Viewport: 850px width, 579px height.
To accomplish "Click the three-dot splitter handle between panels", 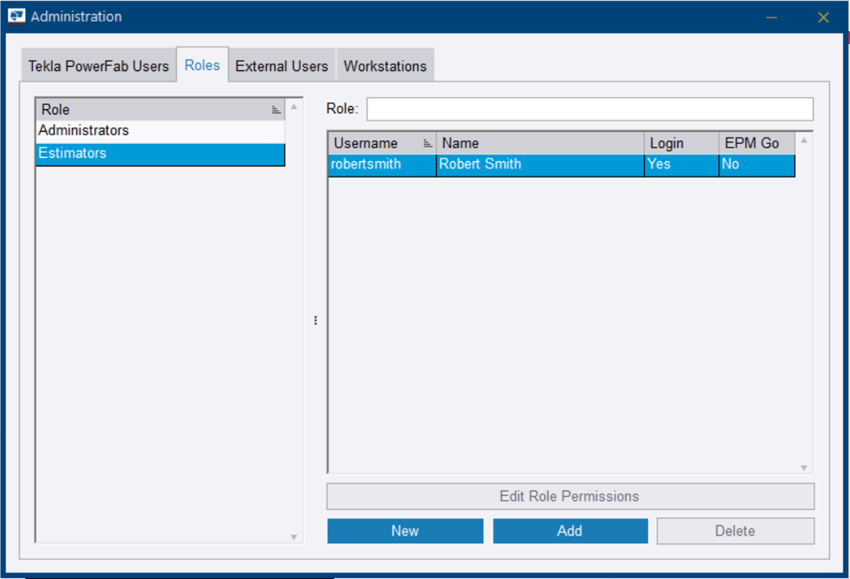I will 315,320.
